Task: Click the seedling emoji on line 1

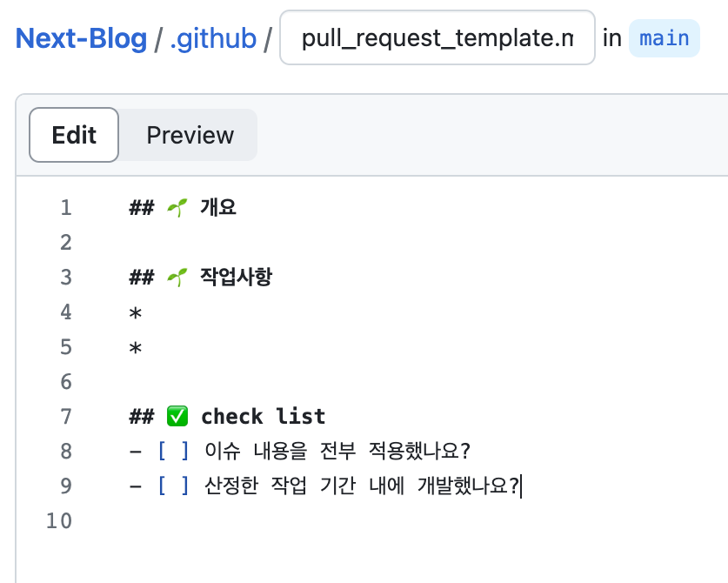Action: (177, 208)
